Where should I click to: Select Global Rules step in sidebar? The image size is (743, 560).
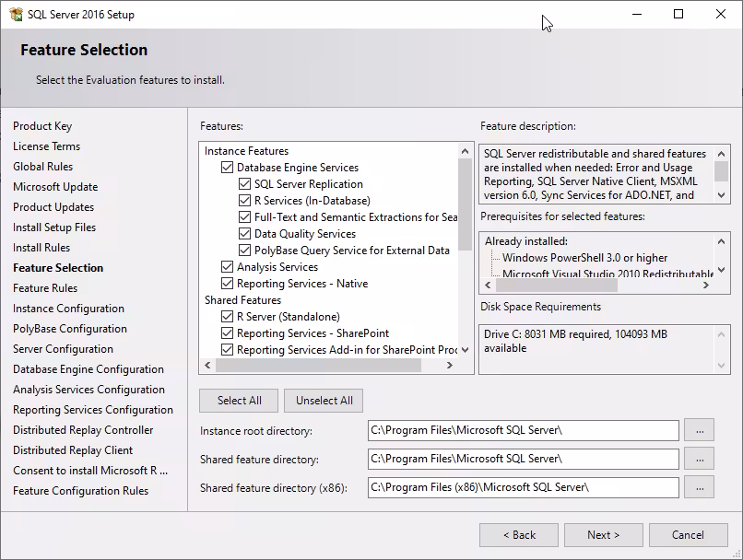pos(42,167)
